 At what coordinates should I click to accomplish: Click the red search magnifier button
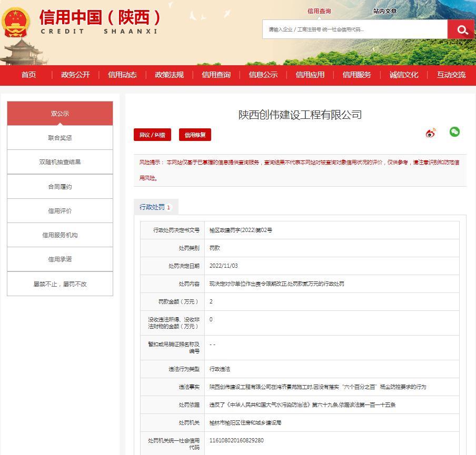(x=461, y=29)
